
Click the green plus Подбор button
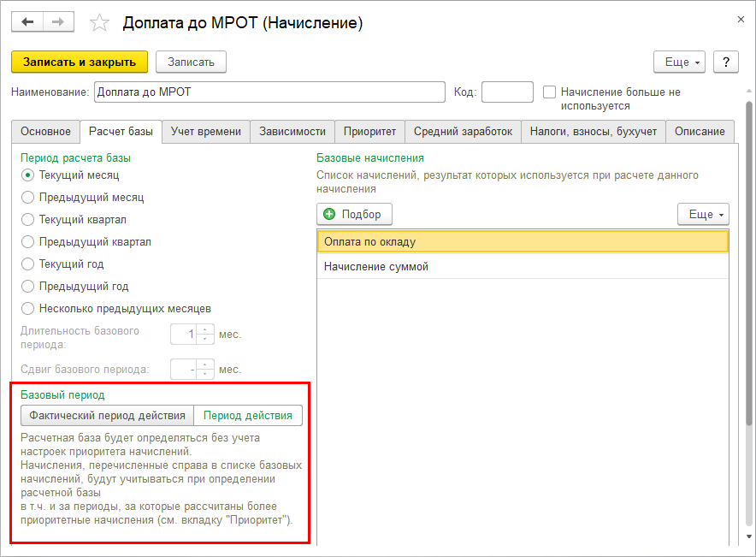click(354, 214)
